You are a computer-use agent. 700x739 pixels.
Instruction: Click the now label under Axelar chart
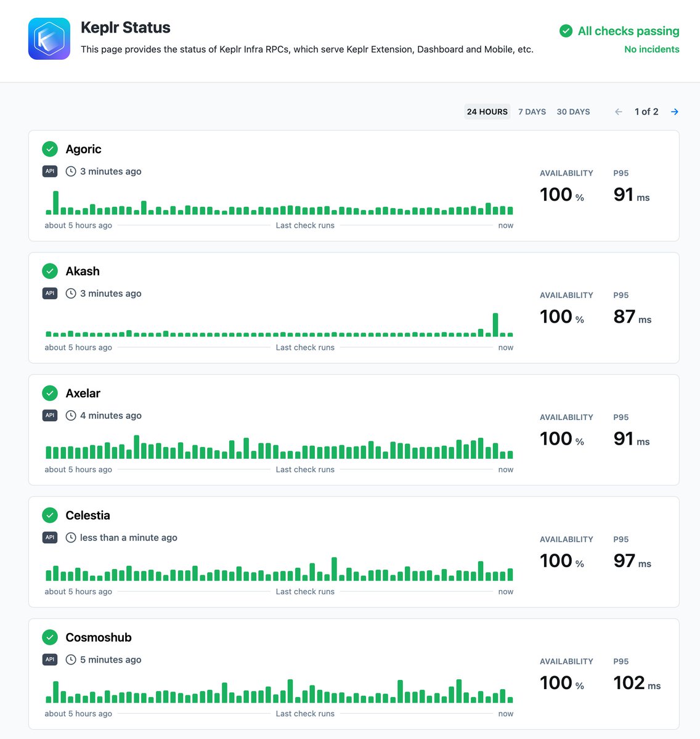[506, 469]
